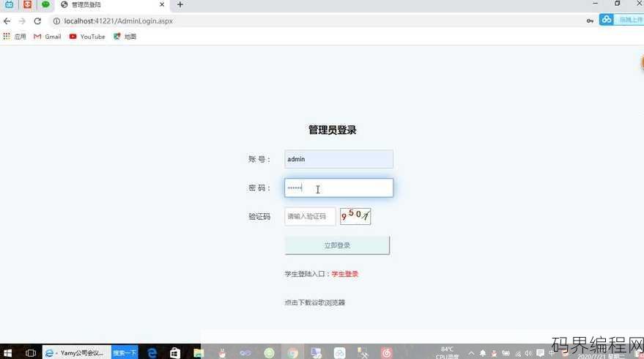Click the 搜索一下 search button in taskbar
The image size is (644, 359).
click(x=125, y=353)
